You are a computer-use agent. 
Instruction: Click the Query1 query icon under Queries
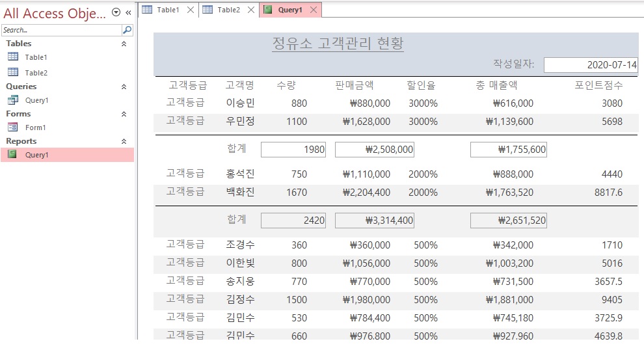coord(12,100)
